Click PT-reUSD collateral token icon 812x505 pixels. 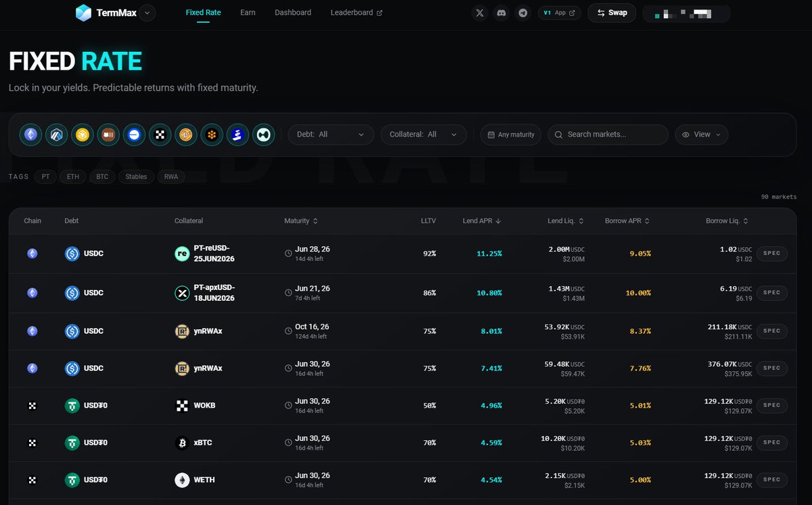click(x=182, y=254)
